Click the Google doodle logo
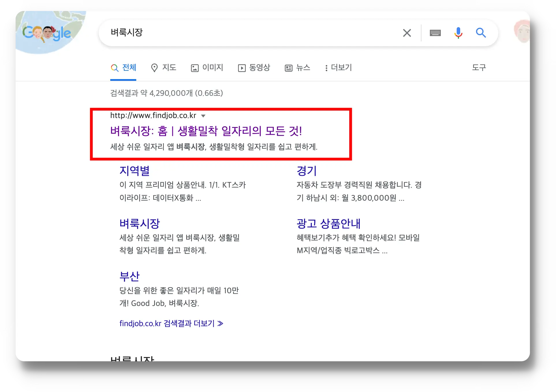 coord(46,33)
